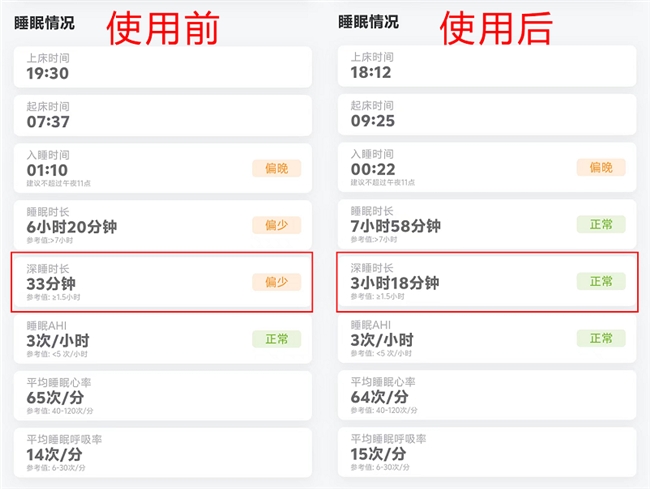Image resolution: width=650 pixels, height=489 pixels.
Task: Click the 睡眠情况 heading next to 使用前
Action: coord(44,22)
